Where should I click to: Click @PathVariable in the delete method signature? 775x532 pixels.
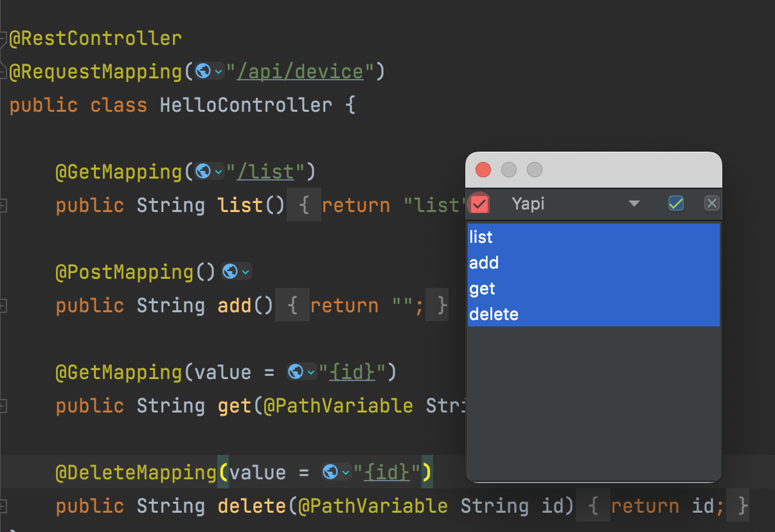coord(373,506)
